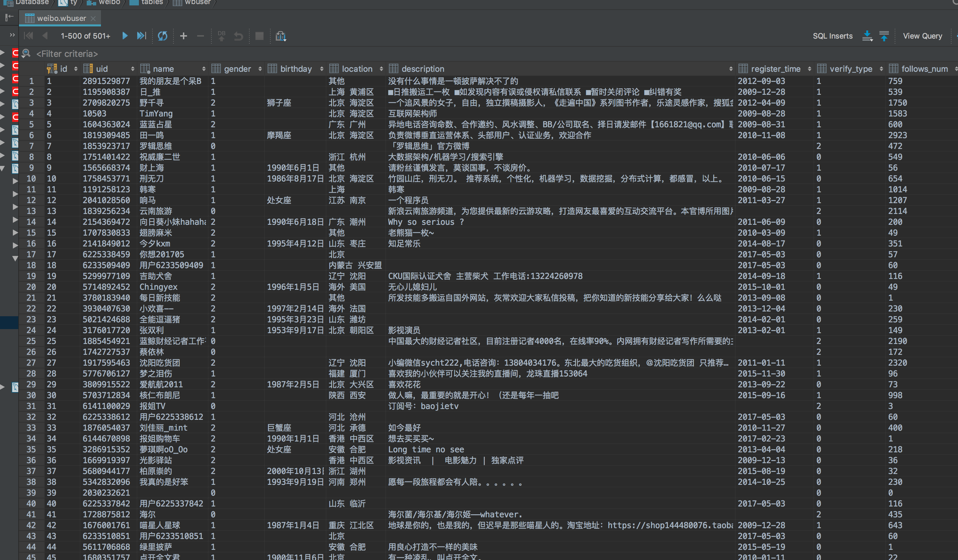Click sort arrows in the name column header

[204, 69]
